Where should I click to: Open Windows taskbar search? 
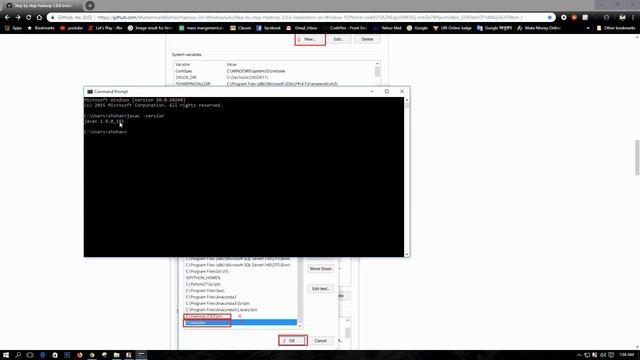pos(18,355)
